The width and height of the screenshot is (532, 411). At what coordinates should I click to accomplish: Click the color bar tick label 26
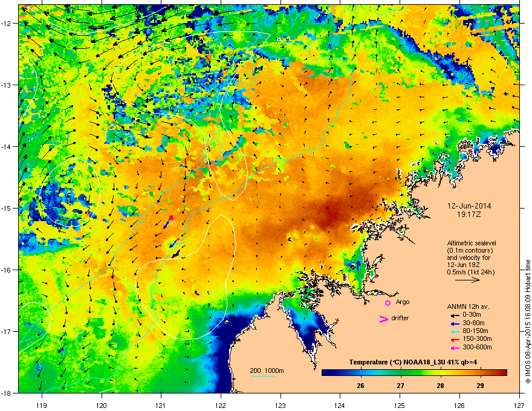(361, 386)
